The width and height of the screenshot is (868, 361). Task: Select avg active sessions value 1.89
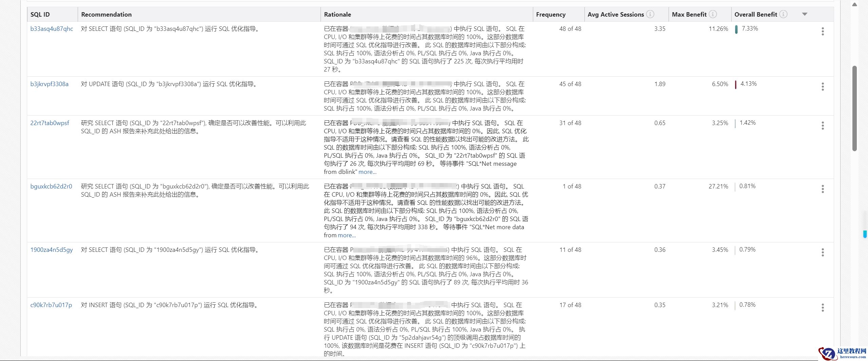point(660,84)
